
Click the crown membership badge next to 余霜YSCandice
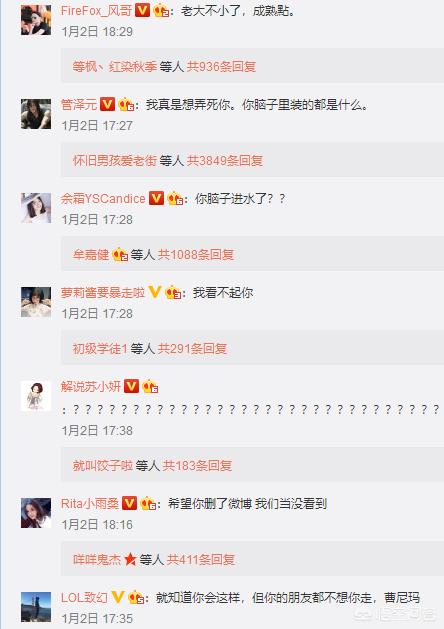(175, 199)
